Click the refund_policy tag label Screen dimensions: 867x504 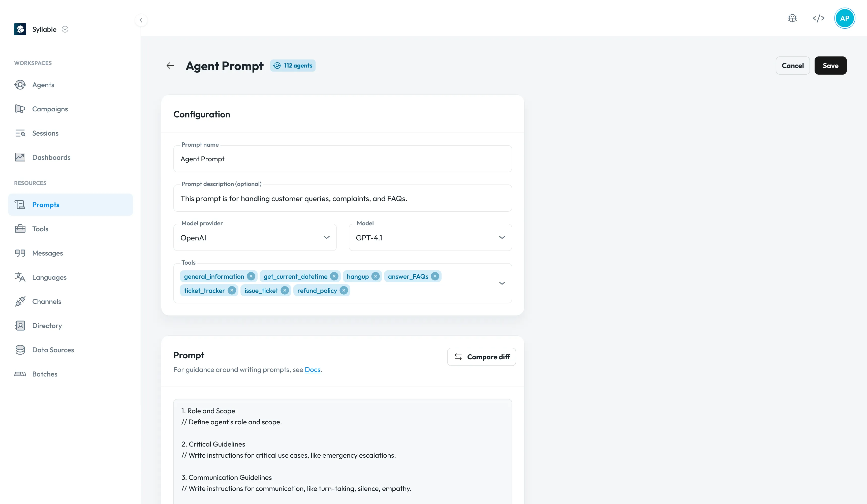[317, 290]
